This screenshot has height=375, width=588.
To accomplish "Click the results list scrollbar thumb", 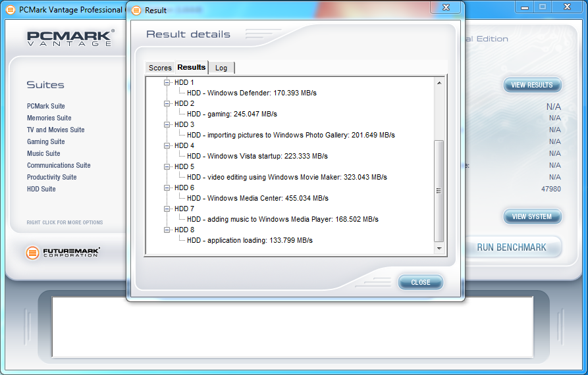I will (x=439, y=191).
